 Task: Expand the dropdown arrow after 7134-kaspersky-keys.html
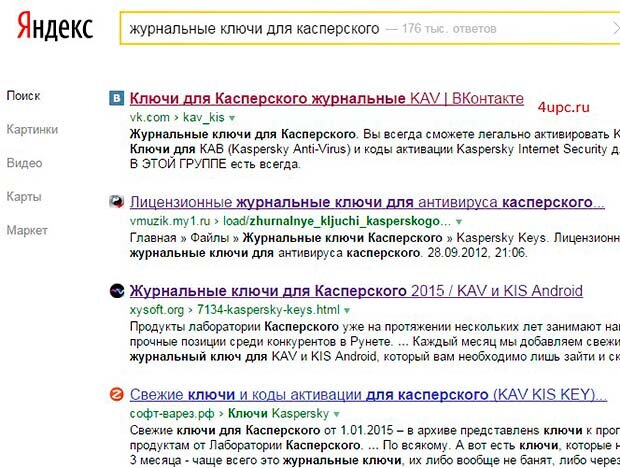[x=347, y=311]
